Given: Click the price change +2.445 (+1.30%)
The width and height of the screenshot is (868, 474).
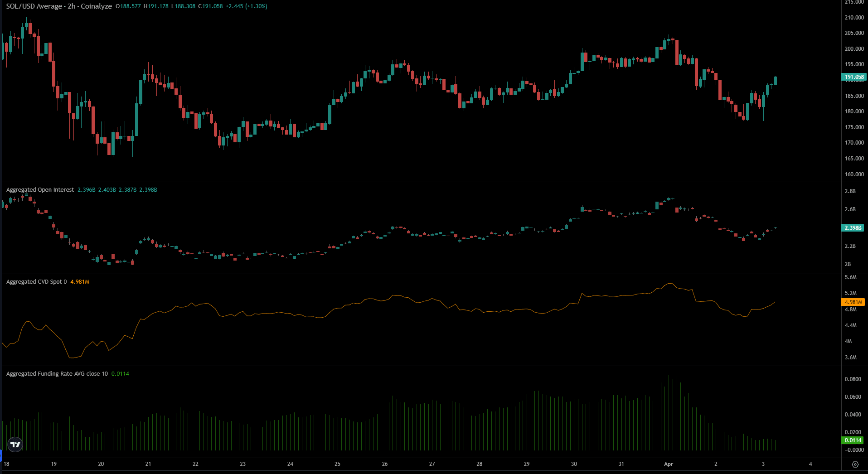Looking at the screenshot, I should pos(247,6).
